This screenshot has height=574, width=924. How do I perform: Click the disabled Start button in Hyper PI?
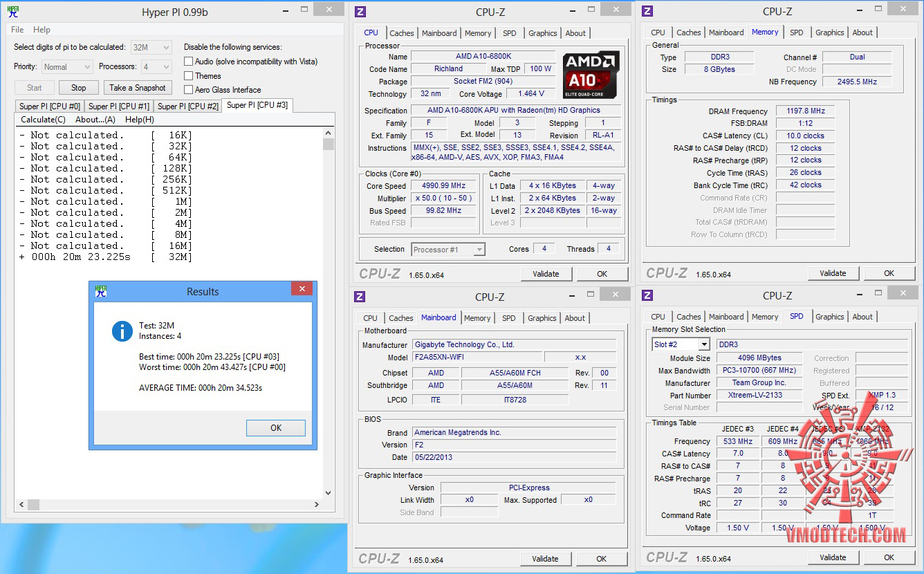(x=35, y=88)
